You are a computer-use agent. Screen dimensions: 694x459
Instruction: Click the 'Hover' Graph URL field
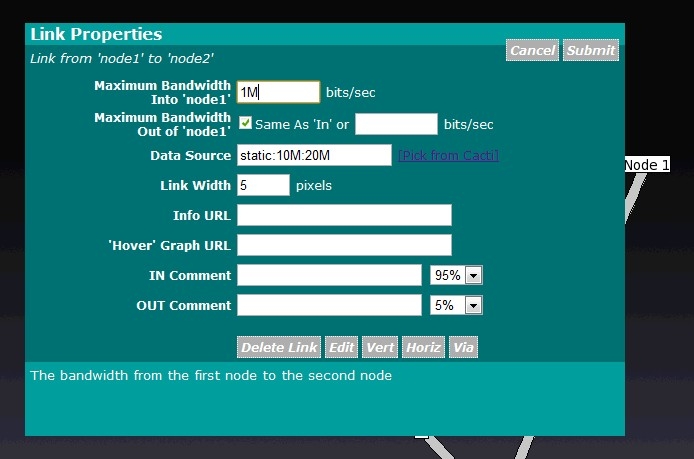pyautogui.click(x=344, y=245)
